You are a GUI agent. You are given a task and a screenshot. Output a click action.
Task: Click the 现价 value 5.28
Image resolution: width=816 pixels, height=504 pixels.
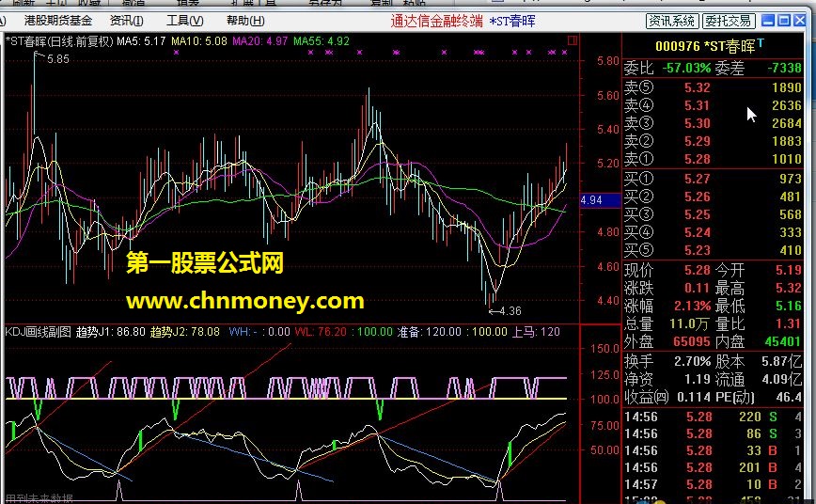[698, 270]
